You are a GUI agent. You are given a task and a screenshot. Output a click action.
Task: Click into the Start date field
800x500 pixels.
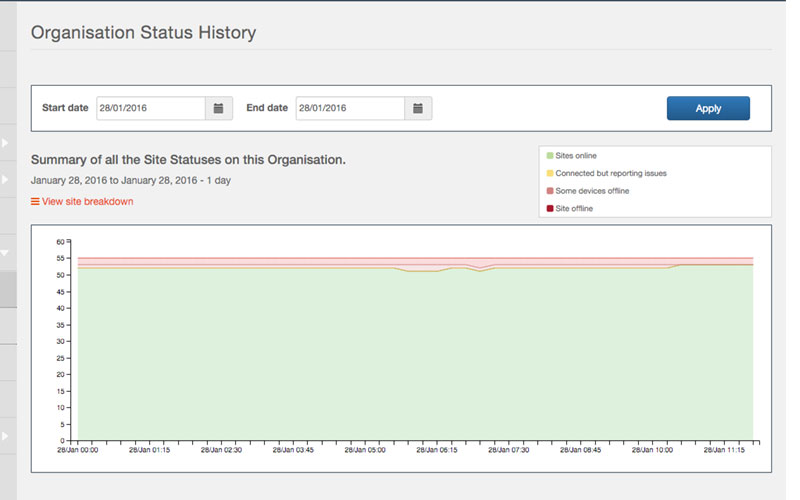(151, 108)
